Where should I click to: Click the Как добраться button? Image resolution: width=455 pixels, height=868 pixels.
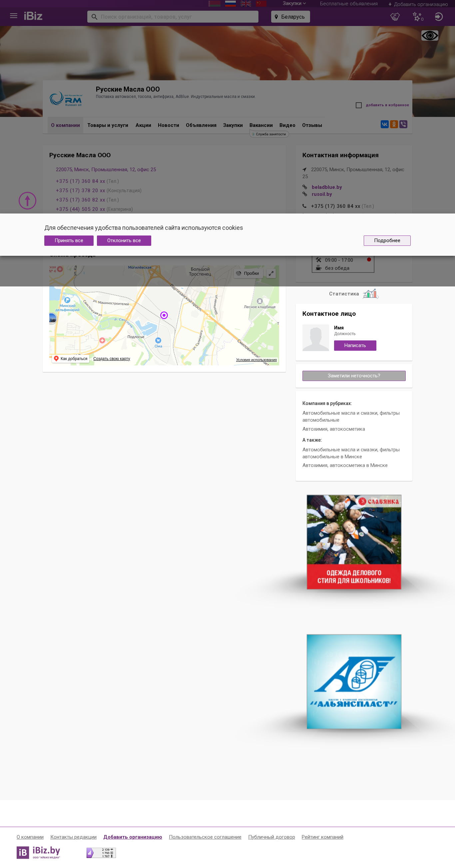(x=70, y=358)
